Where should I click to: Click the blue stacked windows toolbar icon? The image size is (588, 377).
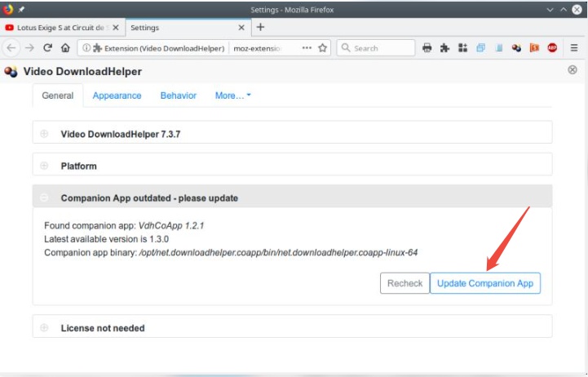pos(480,48)
